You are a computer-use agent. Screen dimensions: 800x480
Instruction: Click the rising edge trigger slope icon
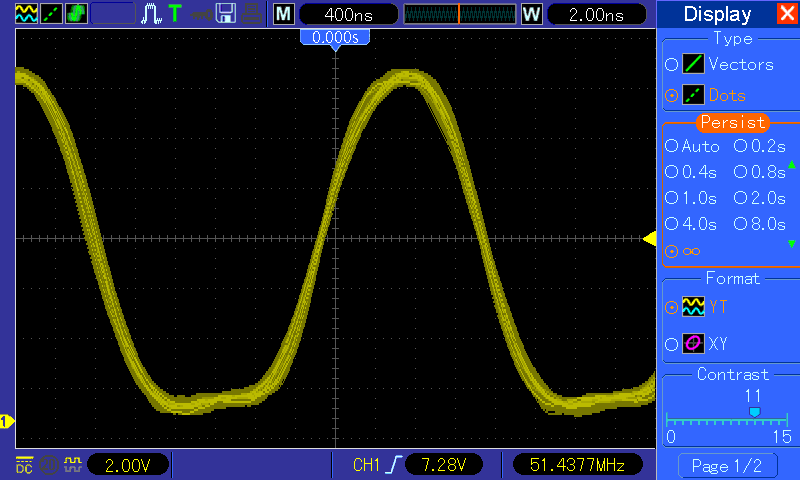[x=394, y=465]
